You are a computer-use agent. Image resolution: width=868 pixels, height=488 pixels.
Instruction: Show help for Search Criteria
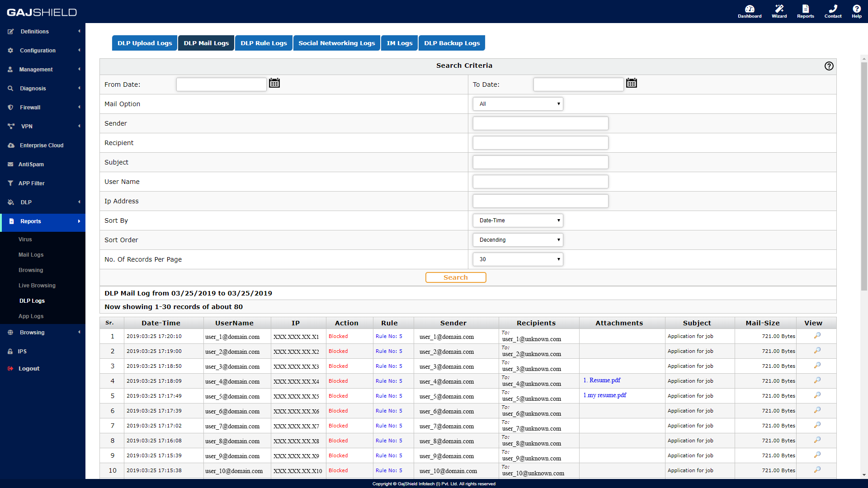[829, 66]
